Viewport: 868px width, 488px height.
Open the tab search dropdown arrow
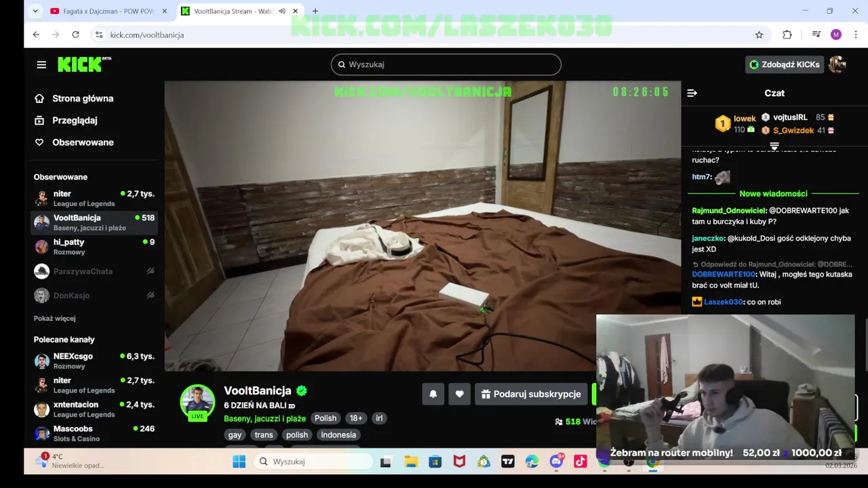click(x=35, y=11)
